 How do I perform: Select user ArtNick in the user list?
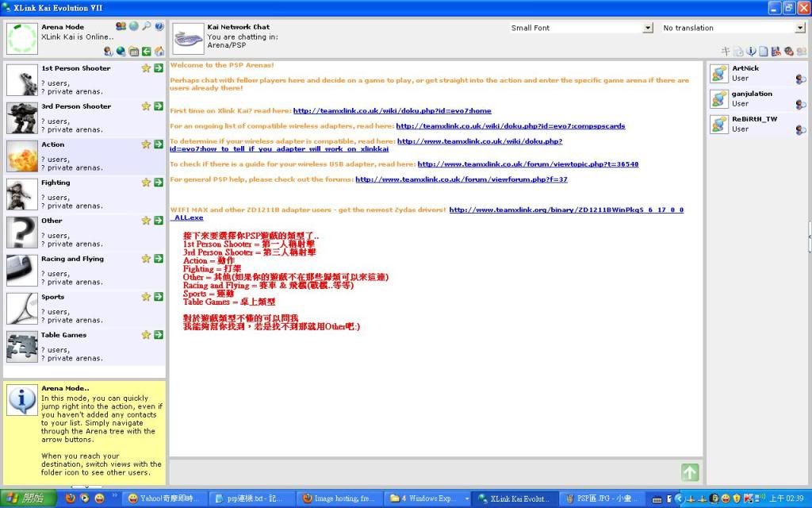(x=757, y=74)
